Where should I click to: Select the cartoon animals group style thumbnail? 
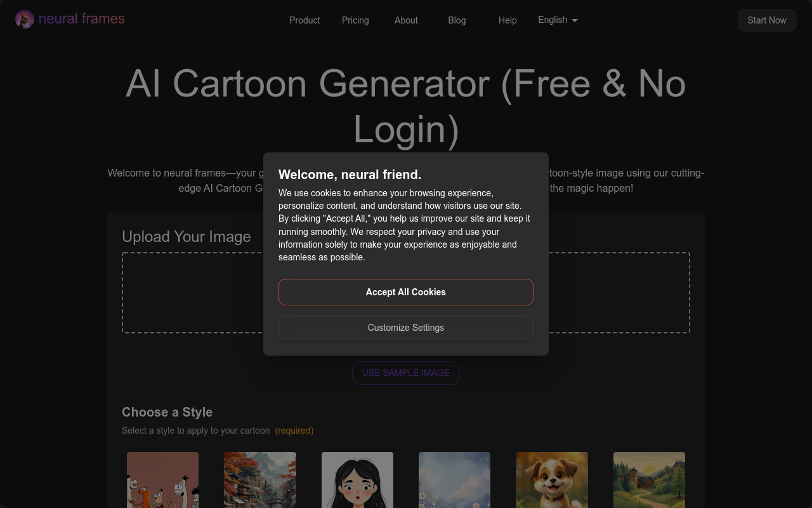[x=162, y=480]
